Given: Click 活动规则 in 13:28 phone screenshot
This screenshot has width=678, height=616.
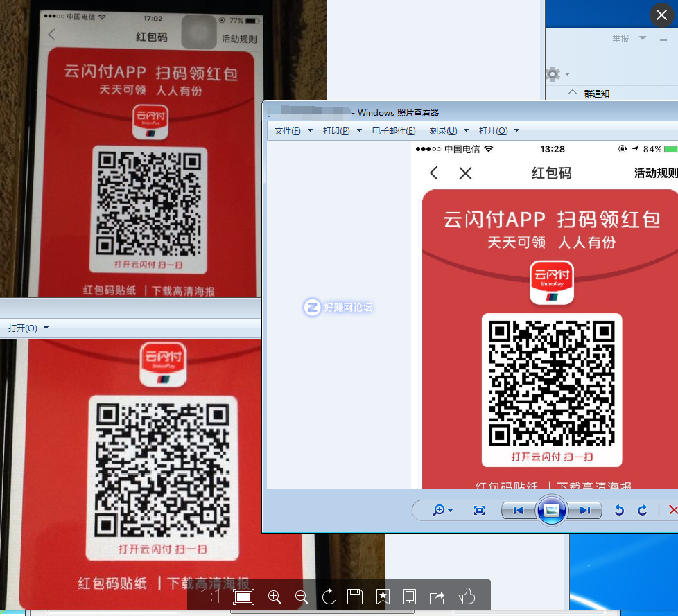Looking at the screenshot, I should 656,173.
